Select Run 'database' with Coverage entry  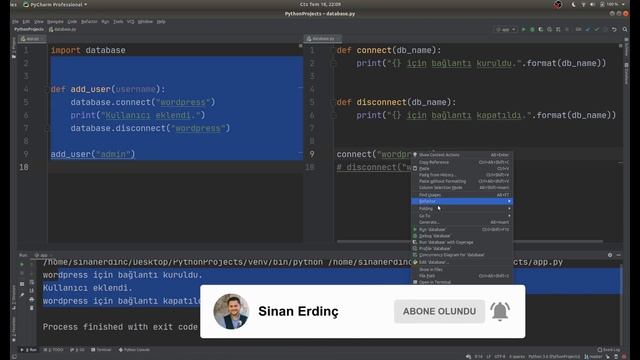pos(462,242)
